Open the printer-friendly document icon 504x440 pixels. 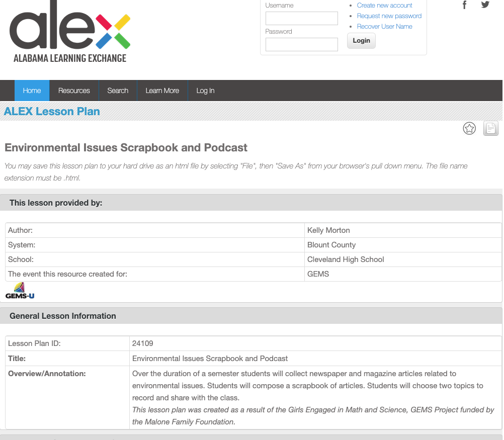click(x=490, y=128)
